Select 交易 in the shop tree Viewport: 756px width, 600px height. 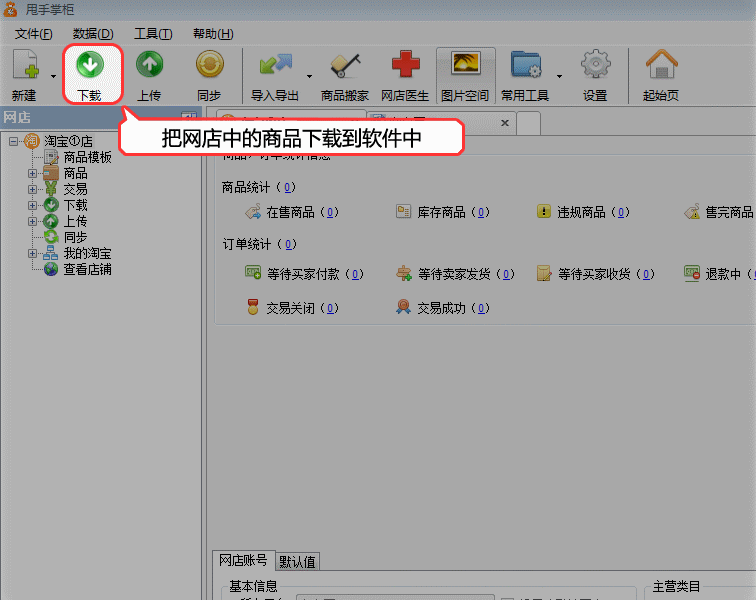click(x=76, y=189)
